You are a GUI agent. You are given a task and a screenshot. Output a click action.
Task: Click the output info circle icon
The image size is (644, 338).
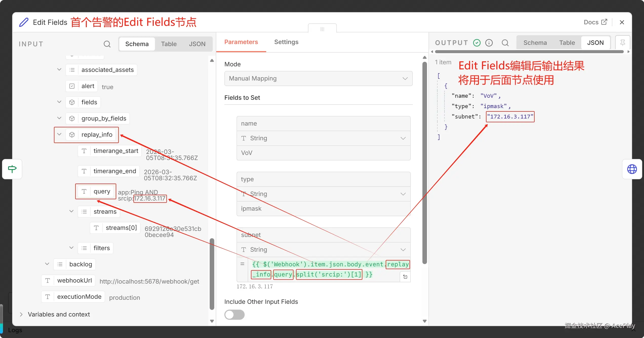(x=489, y=43)
